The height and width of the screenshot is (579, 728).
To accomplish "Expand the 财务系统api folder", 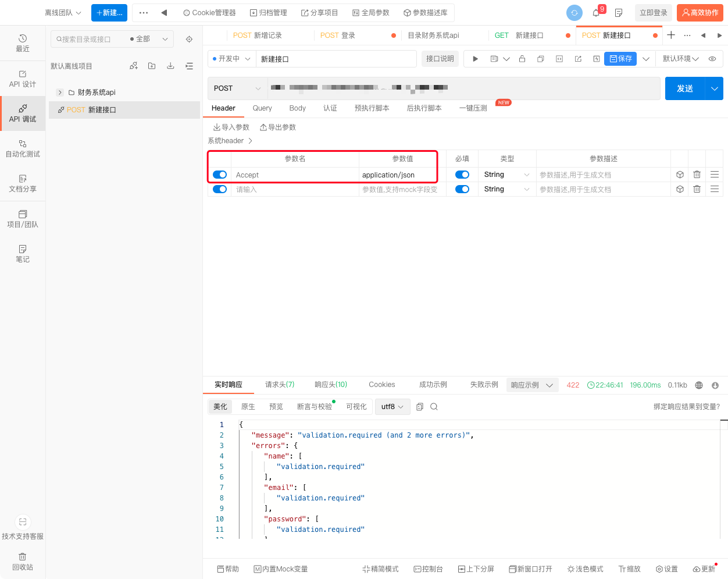I will (60, 93).
